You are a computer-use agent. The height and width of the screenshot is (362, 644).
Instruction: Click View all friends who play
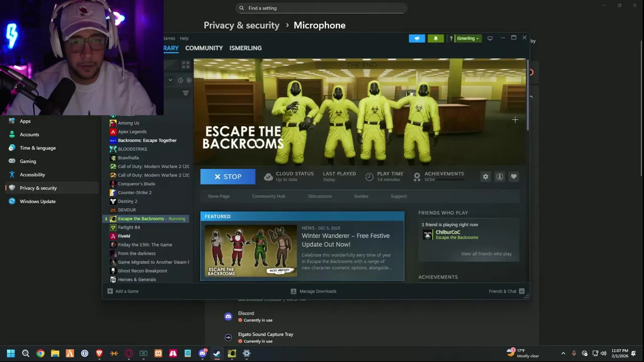pyautogui.click(x=487, y=254)
